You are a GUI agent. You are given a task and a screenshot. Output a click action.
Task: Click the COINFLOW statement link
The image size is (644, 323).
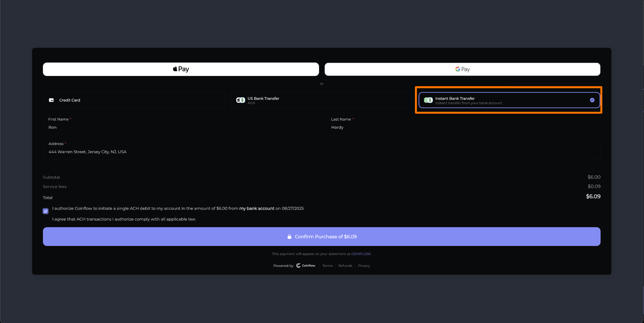click(x=361, y=254)
